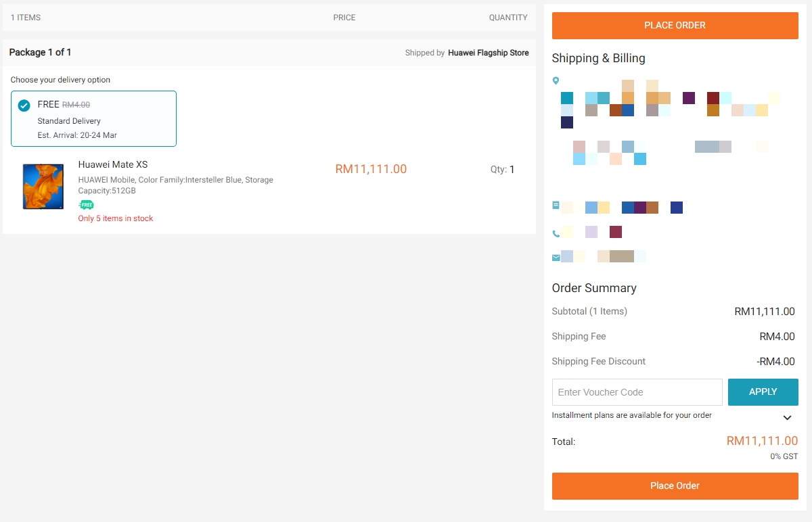Click the billing address document icon
812x522 pixels.
(556, 205)
